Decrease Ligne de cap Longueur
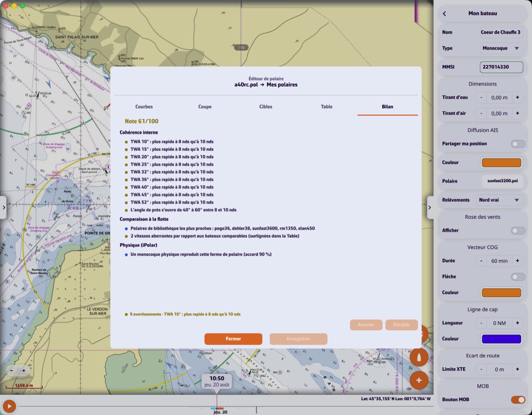This screenshot has height=415, width=532. point(481,323)
